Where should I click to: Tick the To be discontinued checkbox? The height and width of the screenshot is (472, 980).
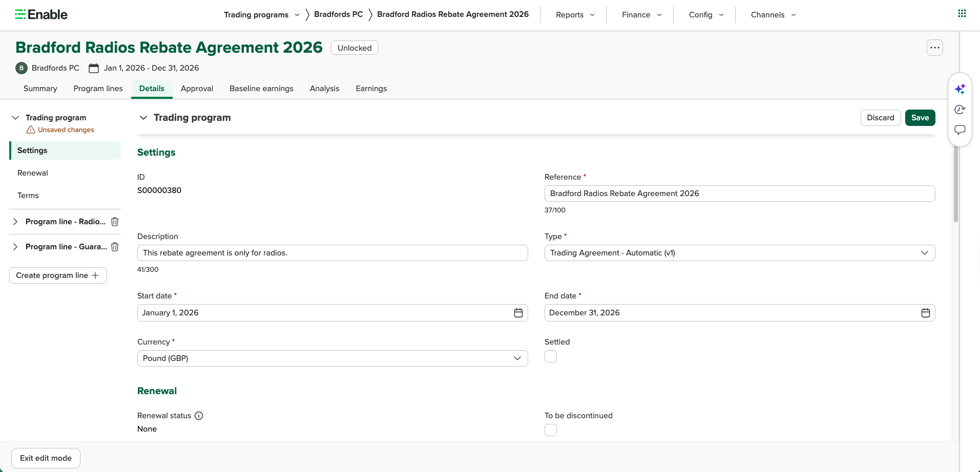point(551,430)
